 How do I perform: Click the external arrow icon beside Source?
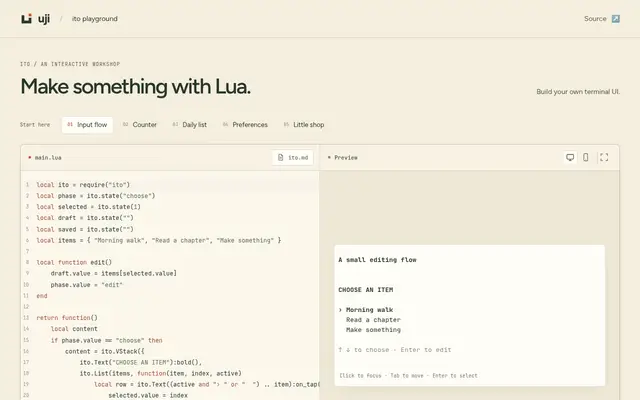[616, 19]
